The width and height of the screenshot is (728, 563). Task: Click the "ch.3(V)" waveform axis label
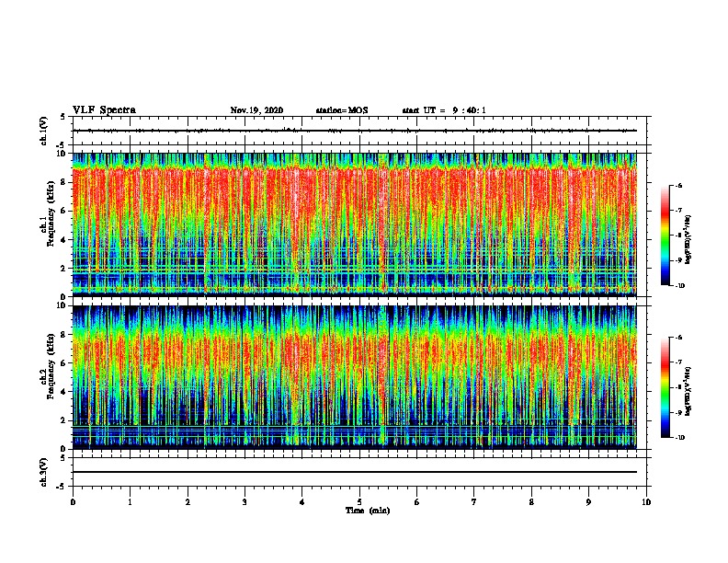pos(44,472)
